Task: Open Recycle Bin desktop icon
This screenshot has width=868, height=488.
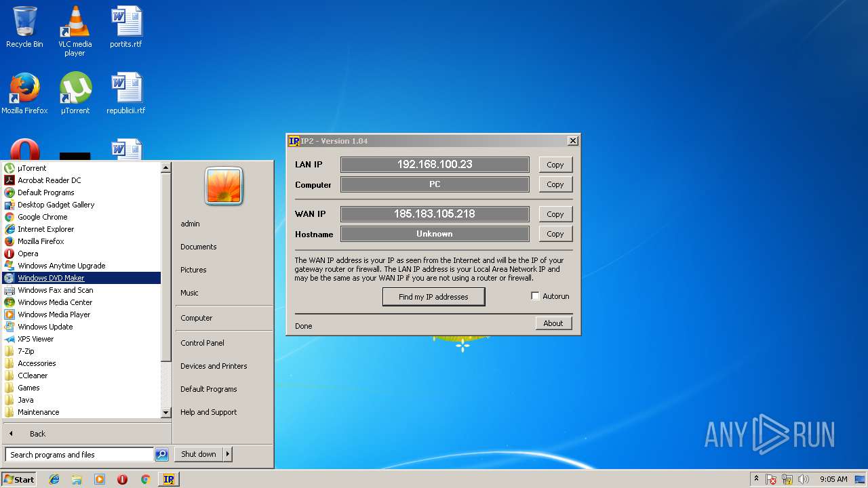Action: 24,27
